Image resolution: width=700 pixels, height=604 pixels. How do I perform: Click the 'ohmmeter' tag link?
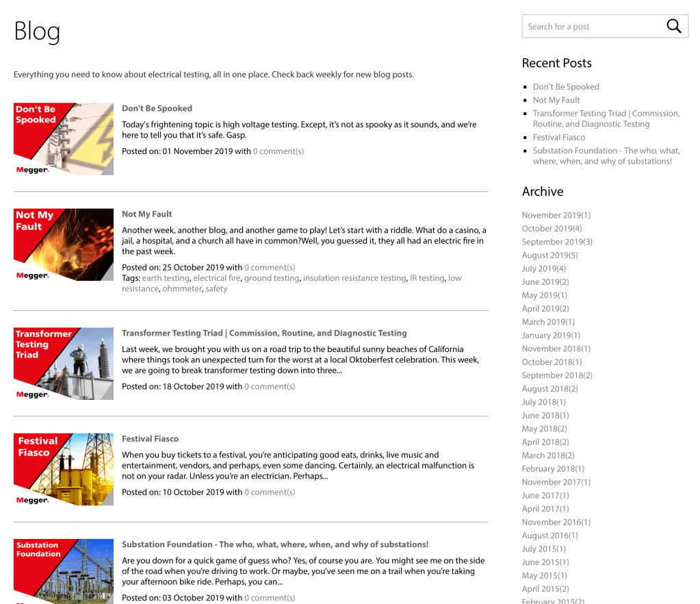(x=182, y=288)
